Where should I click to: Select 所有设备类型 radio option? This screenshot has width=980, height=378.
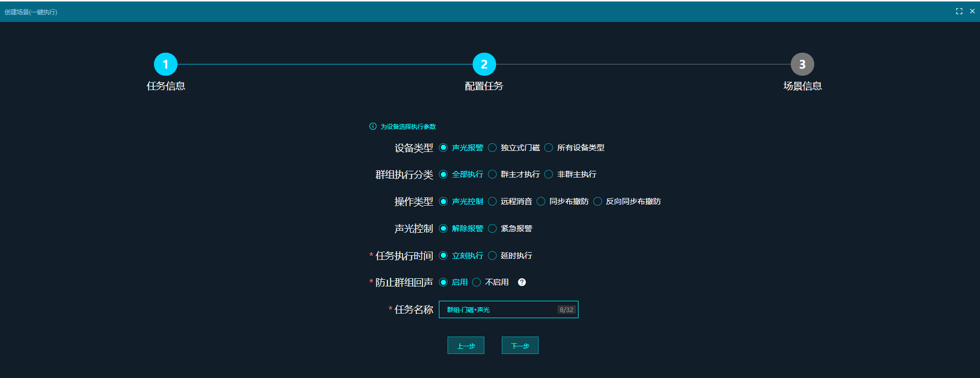pos(549,148)
